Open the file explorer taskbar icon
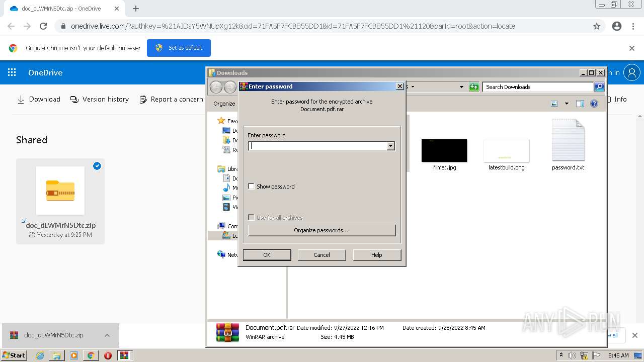 (57, 355)
